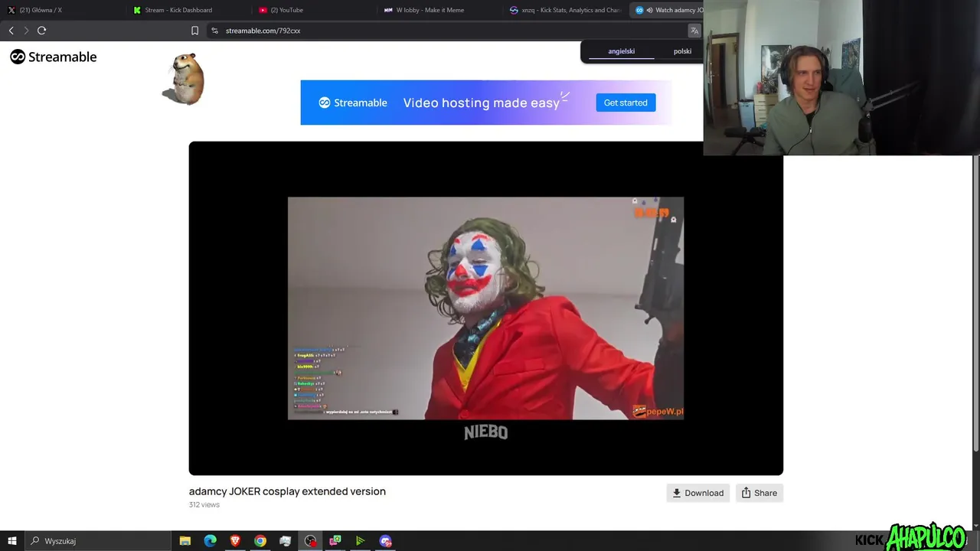Launch Microsoft Edge from the taskbar
The image size is (980, 551).
click(x=210, y=541)
